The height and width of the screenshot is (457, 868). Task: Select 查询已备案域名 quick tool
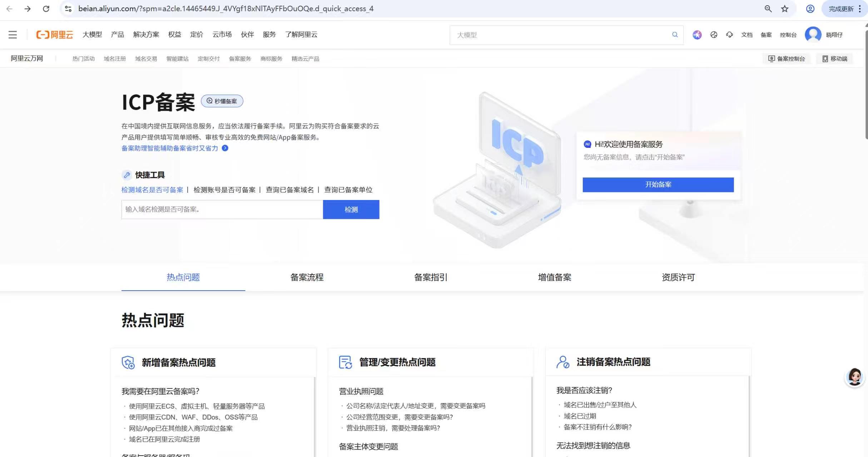[290, 190]
